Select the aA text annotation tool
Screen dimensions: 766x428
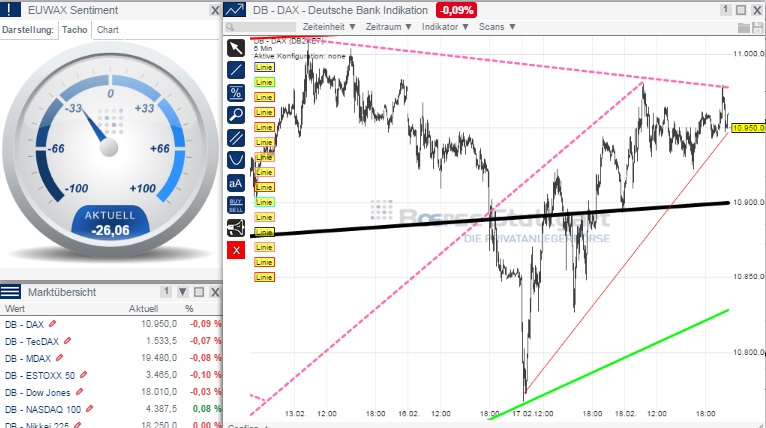(x=236, y=183)
